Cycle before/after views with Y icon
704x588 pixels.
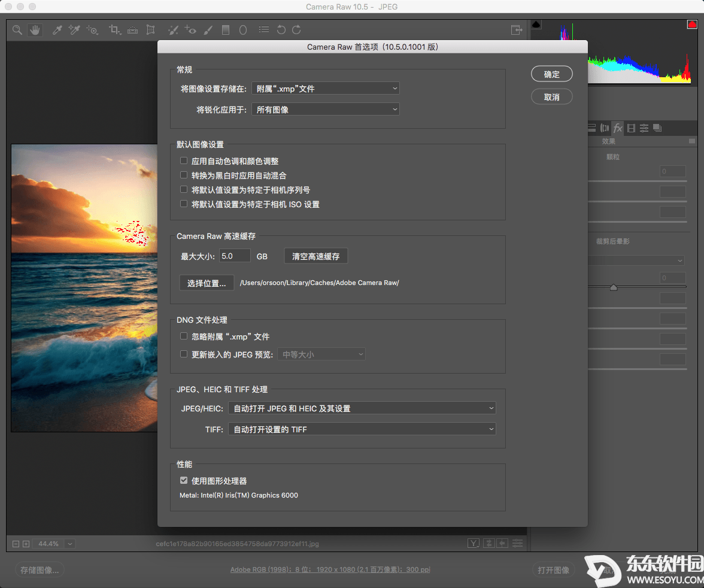click(473, 544)
